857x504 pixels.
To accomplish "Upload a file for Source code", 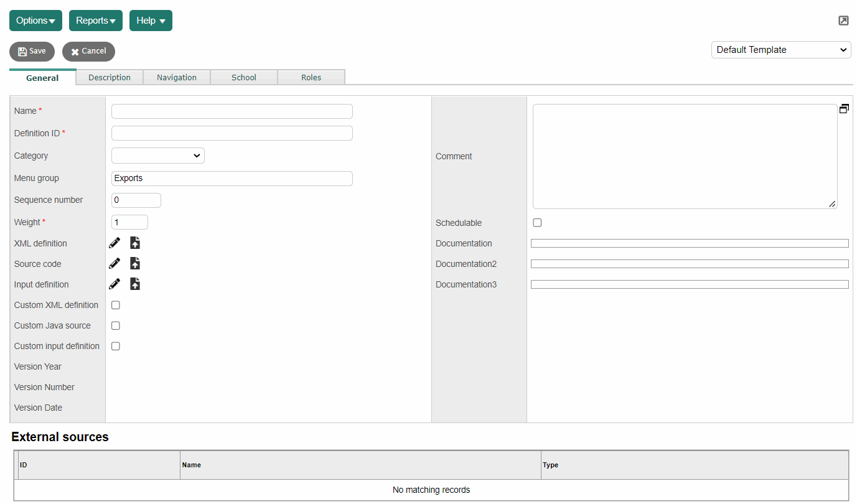I will coord(135,264).
